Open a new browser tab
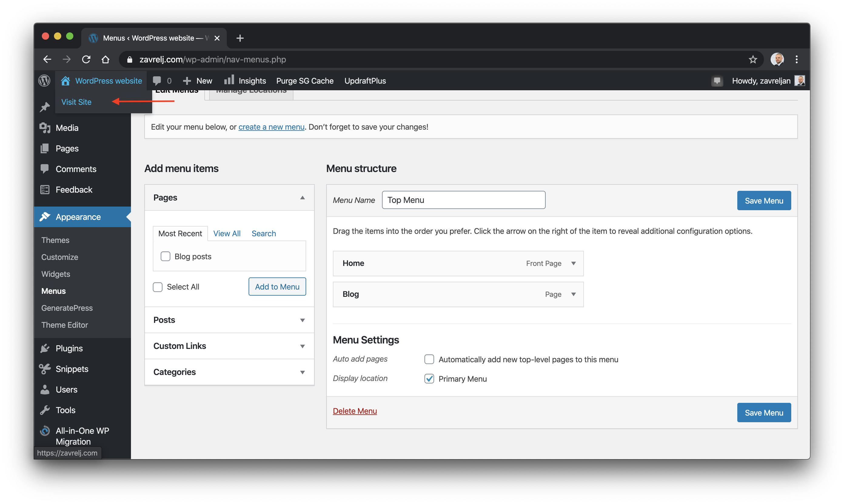This screenshot has height=504, width=844. pos(240,38)
